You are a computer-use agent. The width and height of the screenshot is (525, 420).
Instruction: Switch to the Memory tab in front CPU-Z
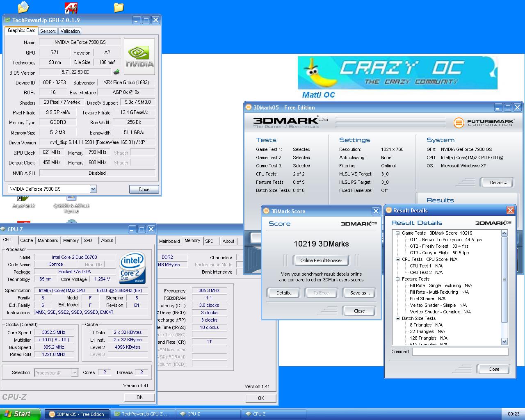click(x=71, y=240)
